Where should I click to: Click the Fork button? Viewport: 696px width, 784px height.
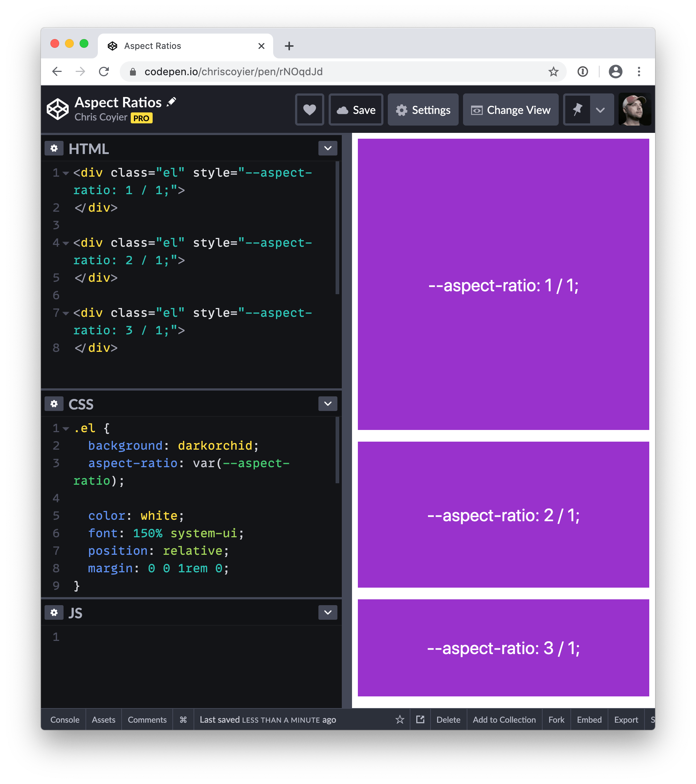coord(556,719)
